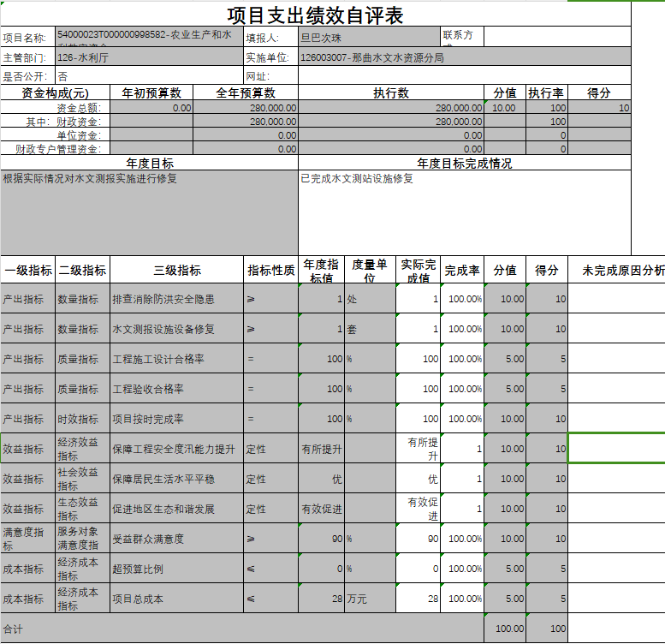
Task: Click the title 项目支出绩效自评表
Action: pyautogui.click(x=315, y=15)
